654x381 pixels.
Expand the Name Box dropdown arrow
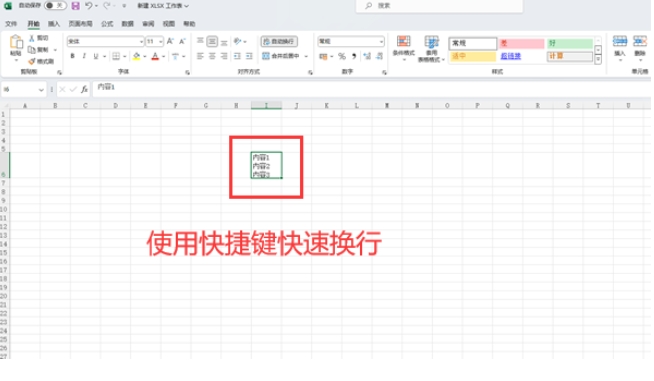41,90
